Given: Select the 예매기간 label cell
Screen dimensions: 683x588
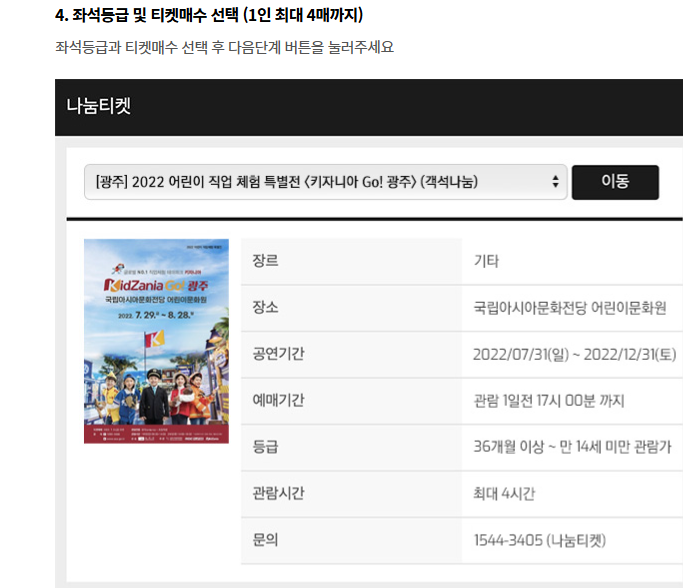Looking at the screenshot, I should point(352,401).
